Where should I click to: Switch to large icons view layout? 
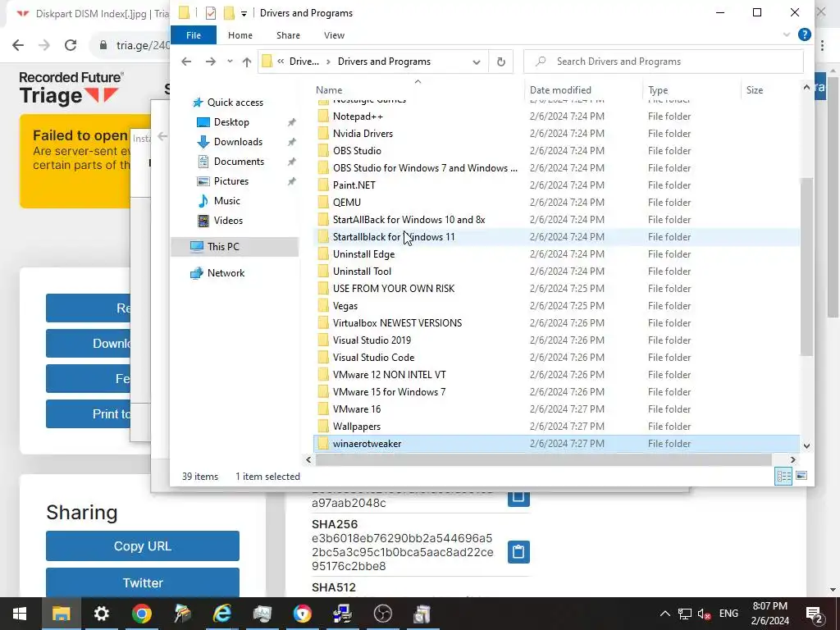click(x=801, y=476)
